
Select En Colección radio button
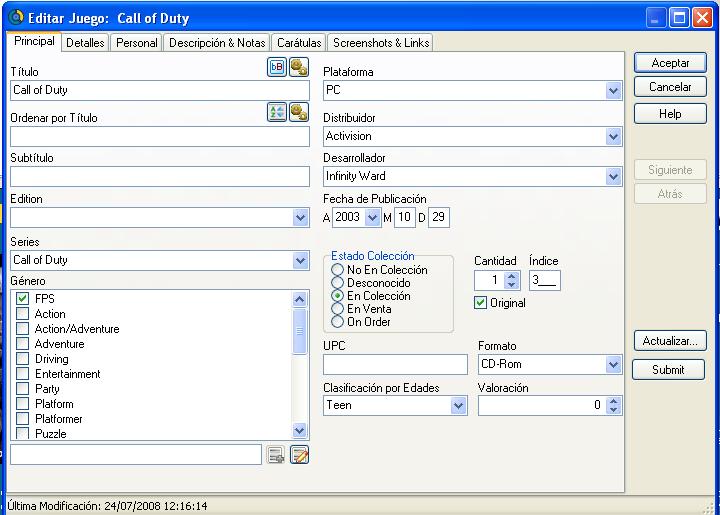337,296
